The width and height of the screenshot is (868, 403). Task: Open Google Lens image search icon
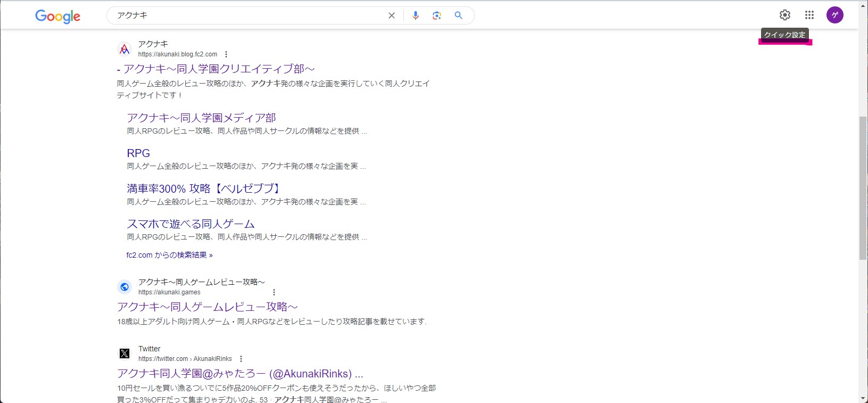pyautogui.click(x=437, y=15)
